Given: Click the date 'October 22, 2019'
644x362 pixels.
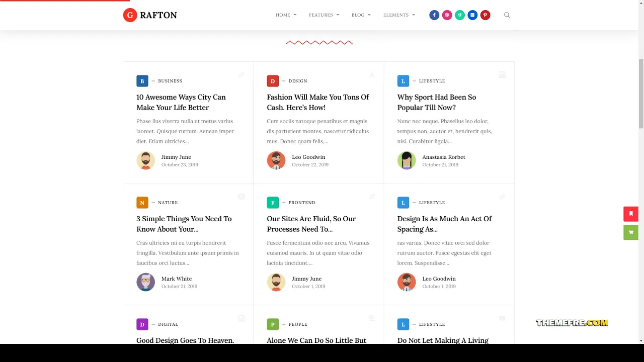Looking at the screenshot, I should point(310,164).
